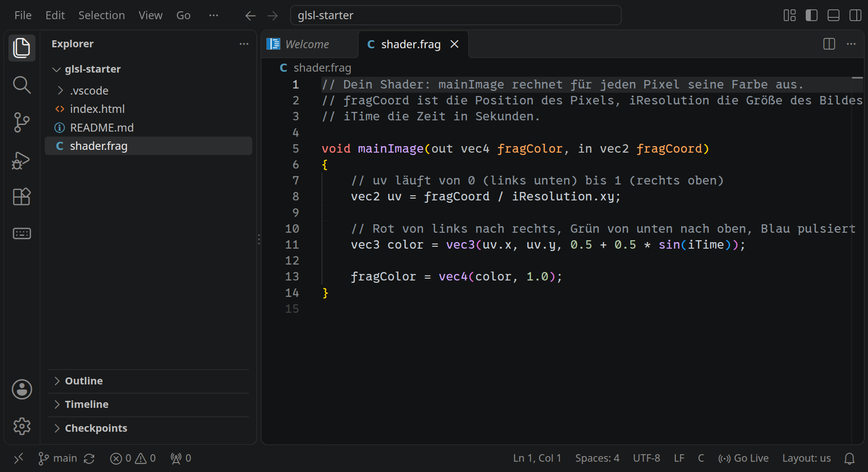Close the shader.frag tab
Screen dimensions: 868x472
[x=454, y=44]
